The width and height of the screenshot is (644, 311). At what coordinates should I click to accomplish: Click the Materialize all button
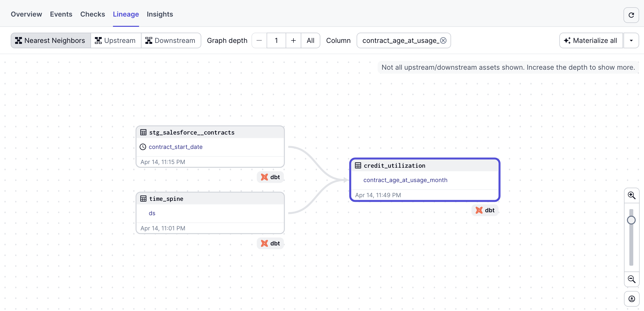[x=591, y=40]
